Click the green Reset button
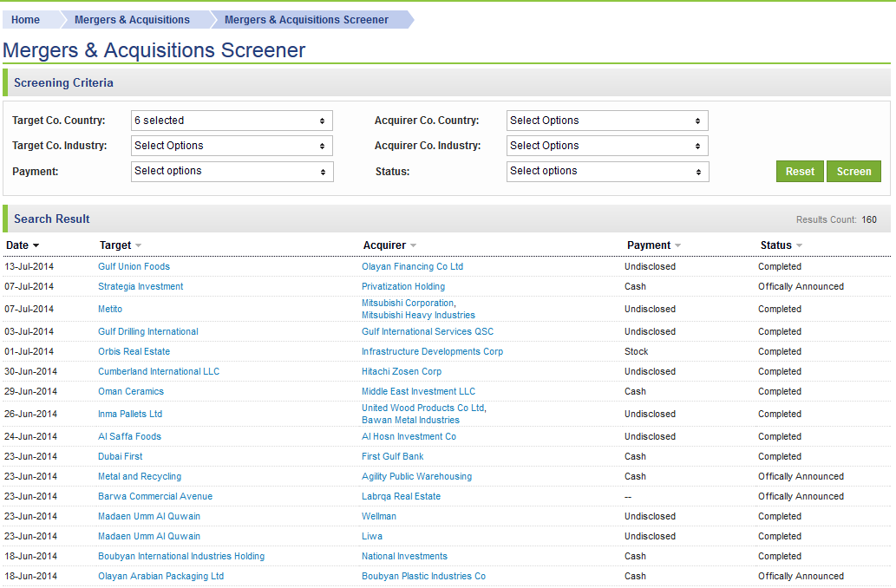Screen dimensions: 896x588 click(x=800, y=172)
